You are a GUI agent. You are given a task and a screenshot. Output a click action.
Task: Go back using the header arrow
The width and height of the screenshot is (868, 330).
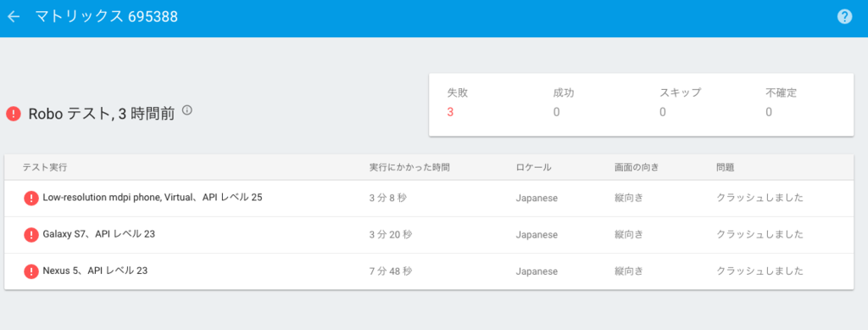(x=14, y=17)
